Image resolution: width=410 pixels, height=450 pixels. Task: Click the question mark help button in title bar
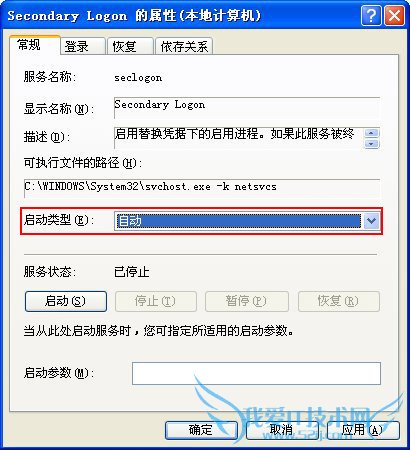tap(371, 16)
